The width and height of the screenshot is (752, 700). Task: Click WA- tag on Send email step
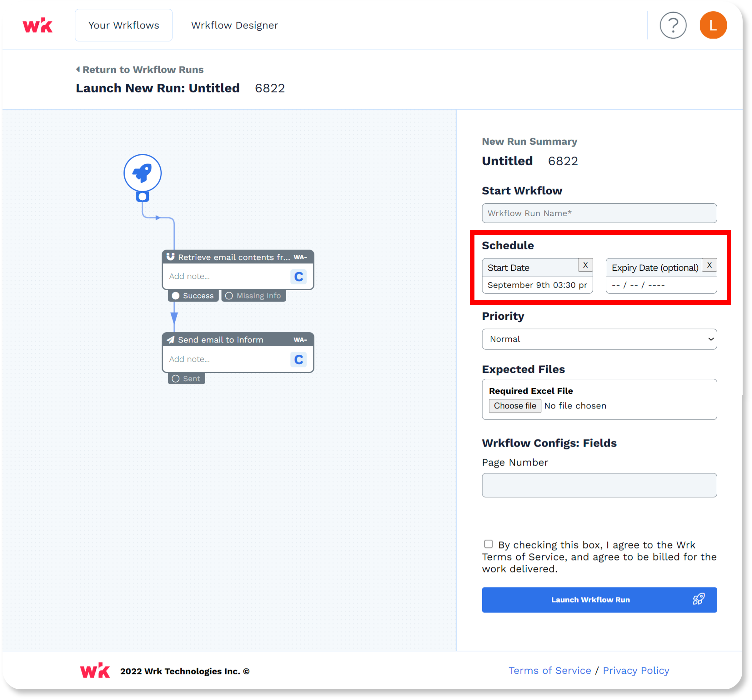300,340
